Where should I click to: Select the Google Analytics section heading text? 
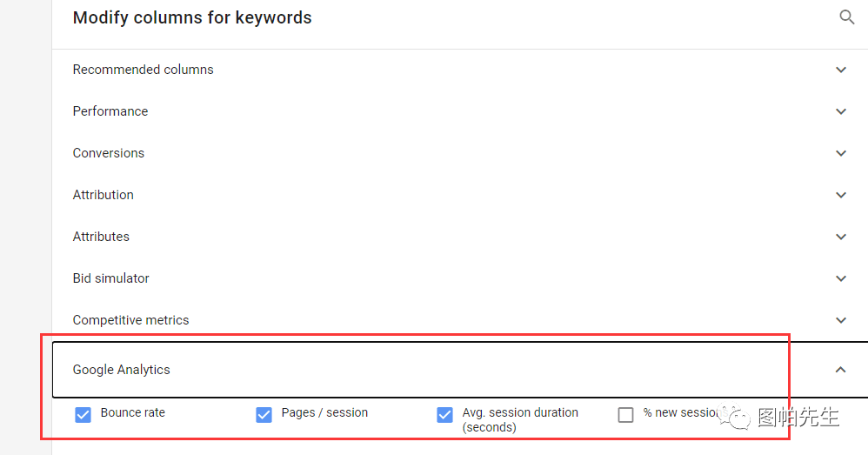pos(121,370)
